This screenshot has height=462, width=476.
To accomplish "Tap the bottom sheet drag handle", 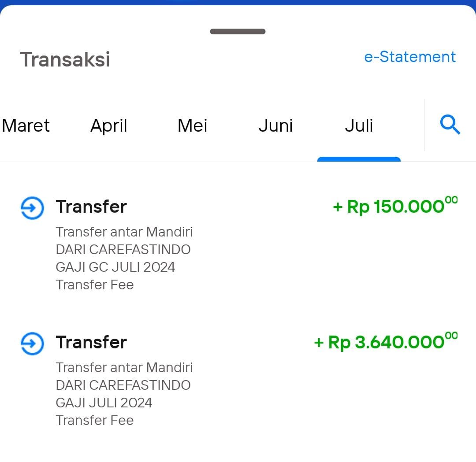I will (238, 32).
